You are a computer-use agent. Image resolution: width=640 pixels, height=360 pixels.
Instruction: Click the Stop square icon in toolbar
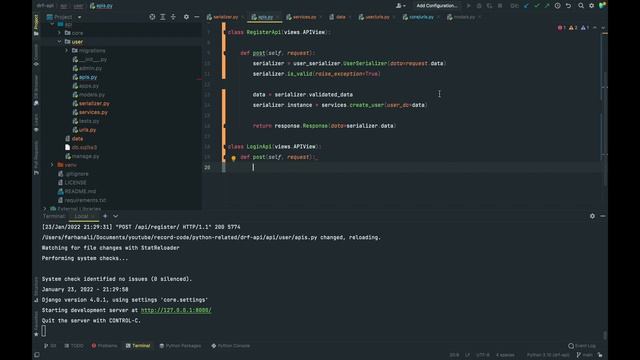click(x=500, y=6)
